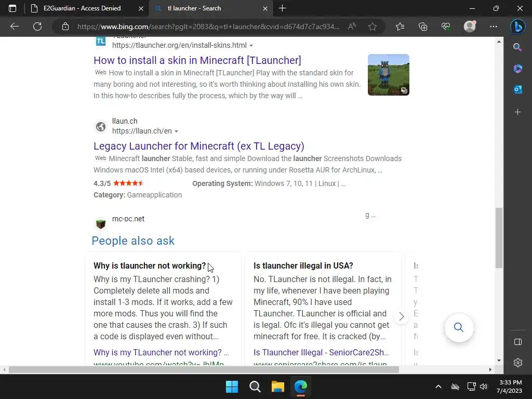The width and height of the screenshot is (532, 399).
Task: Select the tl launcher - Search tab
Action: pos(194,8)
